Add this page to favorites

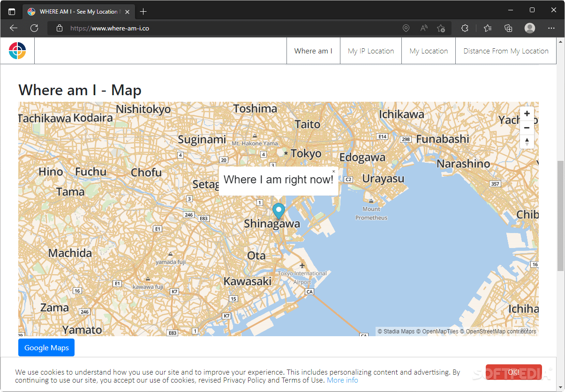click(x=441, y=28)
